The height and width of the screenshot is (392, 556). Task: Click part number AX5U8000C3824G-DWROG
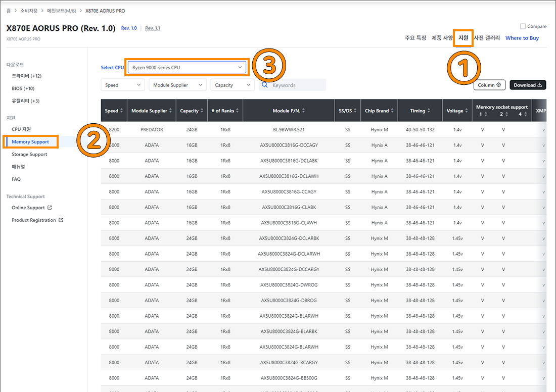[x=289, y=284]
